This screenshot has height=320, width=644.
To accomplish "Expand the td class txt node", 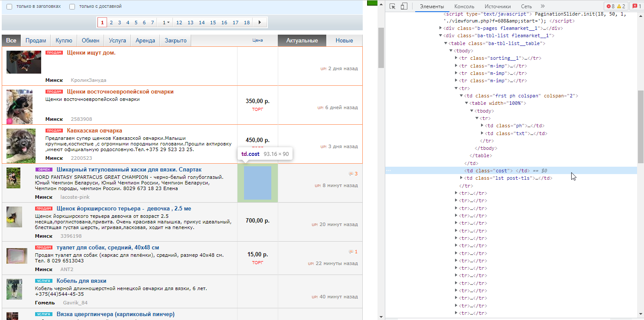I will tap(482, 133).
